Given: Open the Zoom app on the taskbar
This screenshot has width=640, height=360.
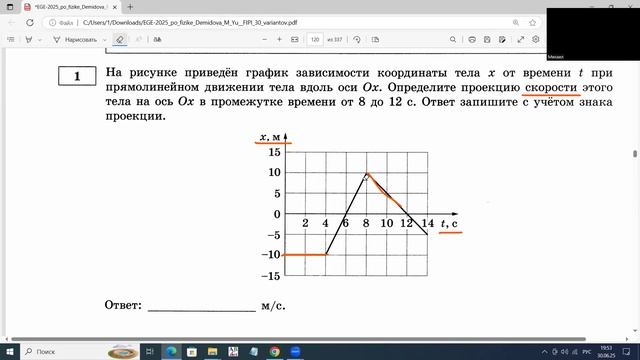Looking at the screenshot, I should coord(296,351).
